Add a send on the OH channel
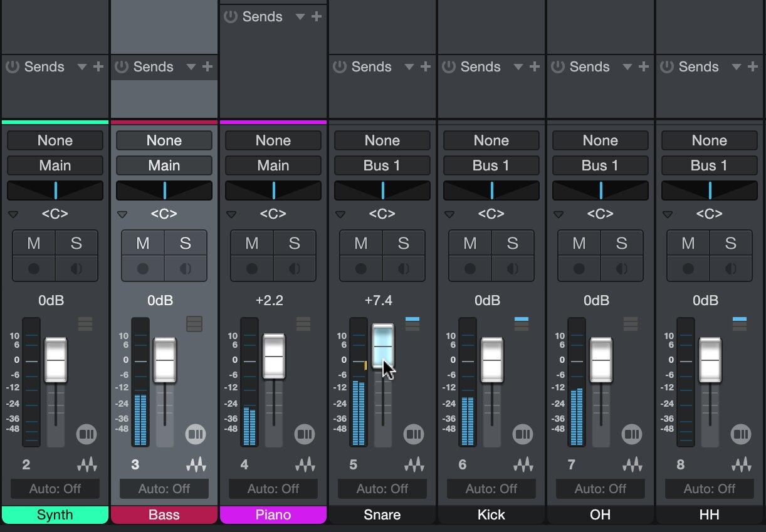The image size is (766, 532). (644, 66)
